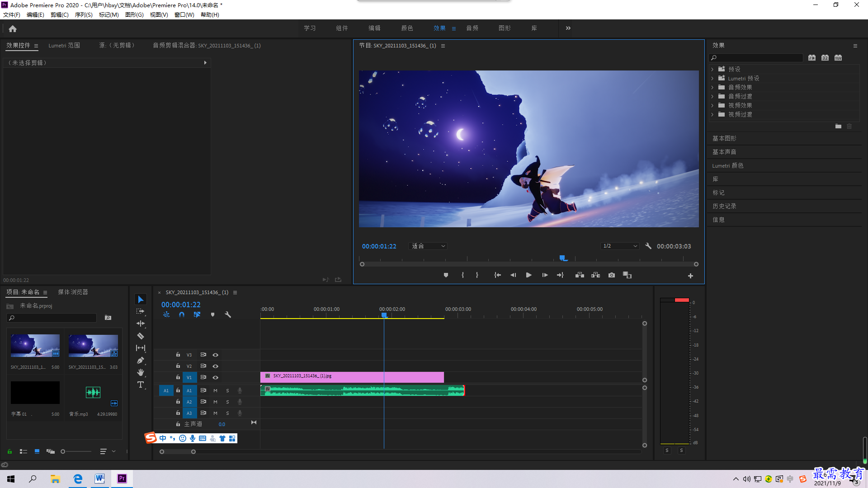Expand the 视频过渡 folder
The height and width of the screenshot is (488, 868).
coord(712,114)
